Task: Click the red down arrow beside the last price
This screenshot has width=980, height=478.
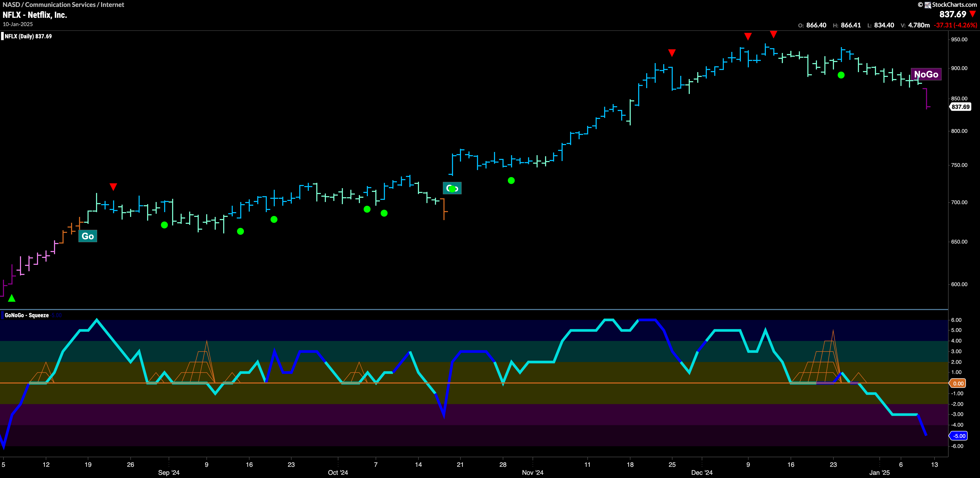Action: (x=973, y=14)
